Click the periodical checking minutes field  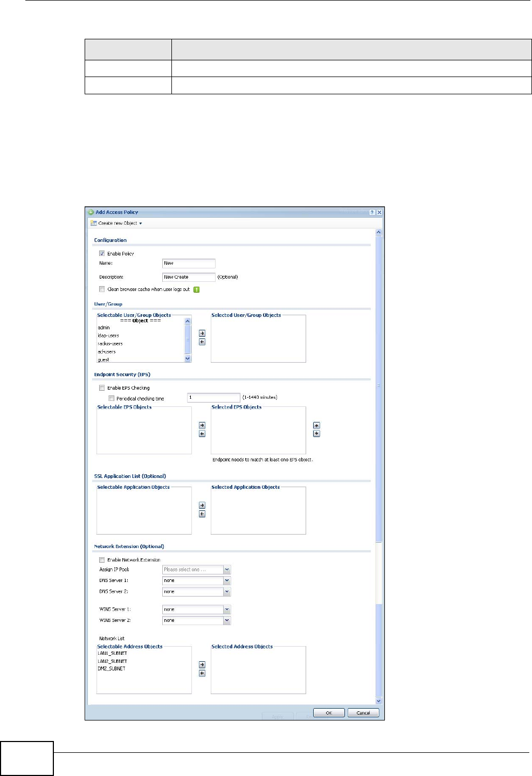point(213,398)
